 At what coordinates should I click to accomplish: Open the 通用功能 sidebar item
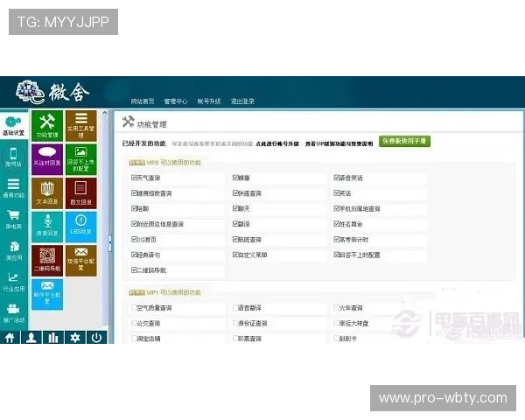(x=13, y=188)
